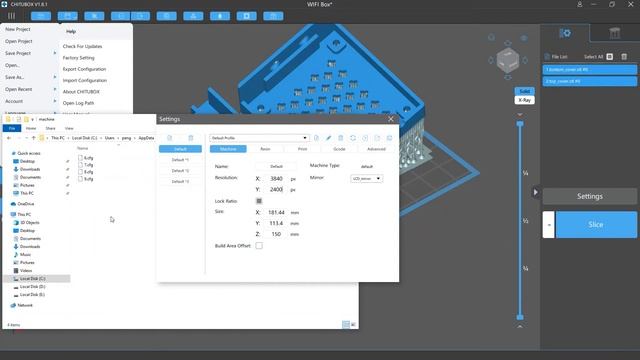This screenshot has height=360, width=640.
Task: Switch to the Resin tab
Action: (265, 149)
